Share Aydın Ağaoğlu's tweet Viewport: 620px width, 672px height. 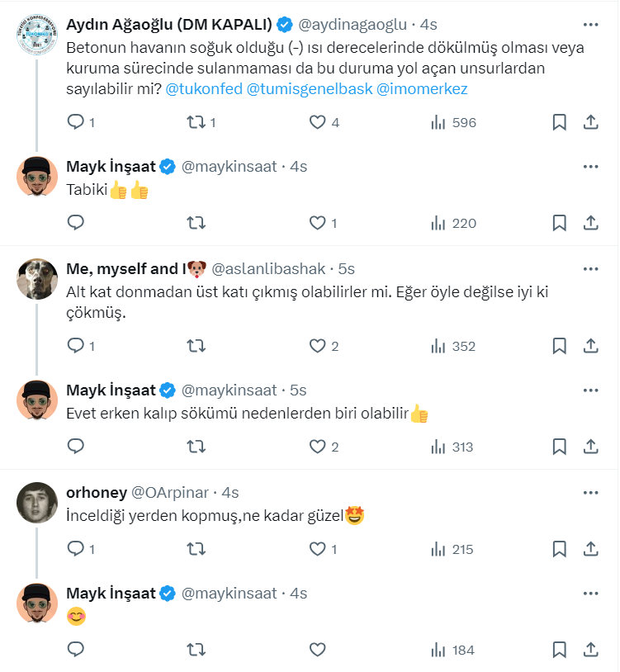pos(591,122)
